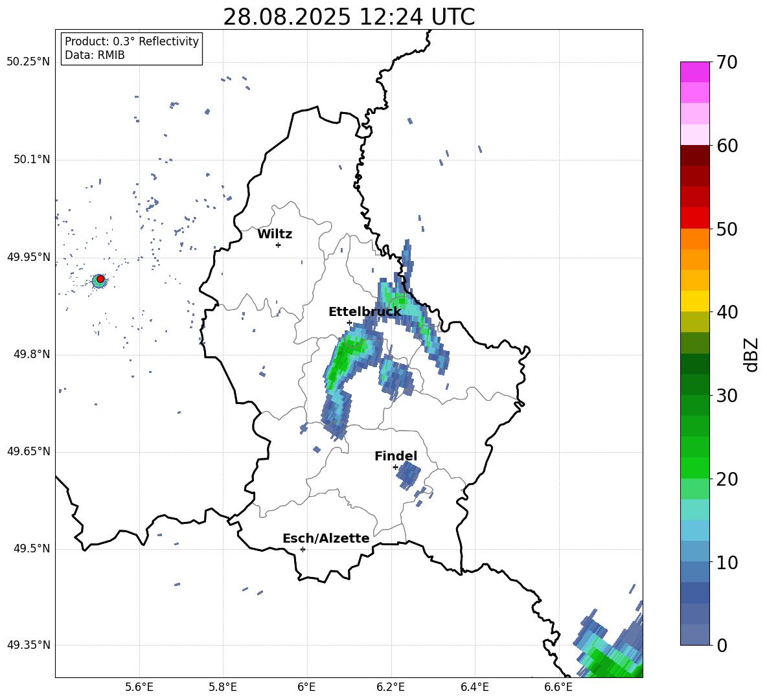Click the 50.25°N latitude label
The image size is (767, 700).
[x=28, y=62]
